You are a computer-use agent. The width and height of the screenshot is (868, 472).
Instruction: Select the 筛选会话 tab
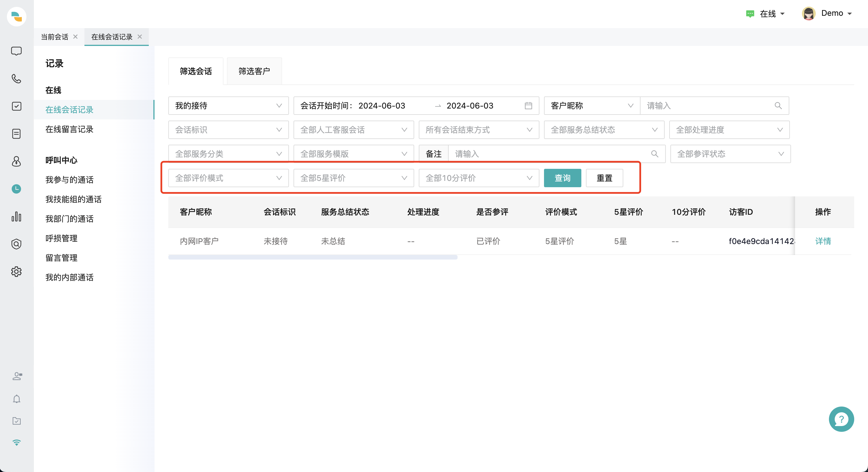196,71
